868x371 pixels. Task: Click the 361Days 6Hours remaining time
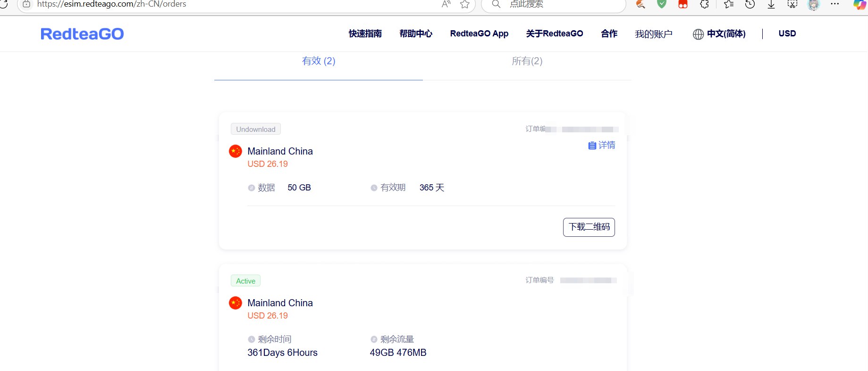282,353
